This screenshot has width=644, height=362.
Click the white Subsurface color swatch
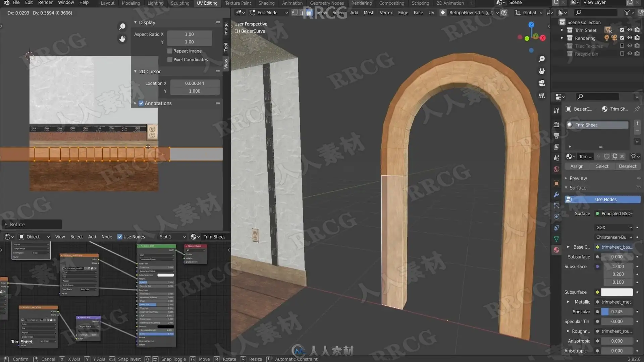[617, 292]
